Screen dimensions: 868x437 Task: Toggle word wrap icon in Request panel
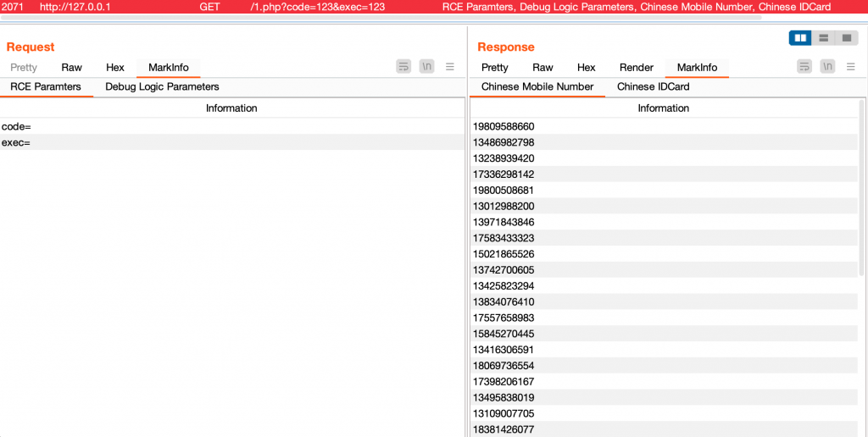(x=403, y=67)
